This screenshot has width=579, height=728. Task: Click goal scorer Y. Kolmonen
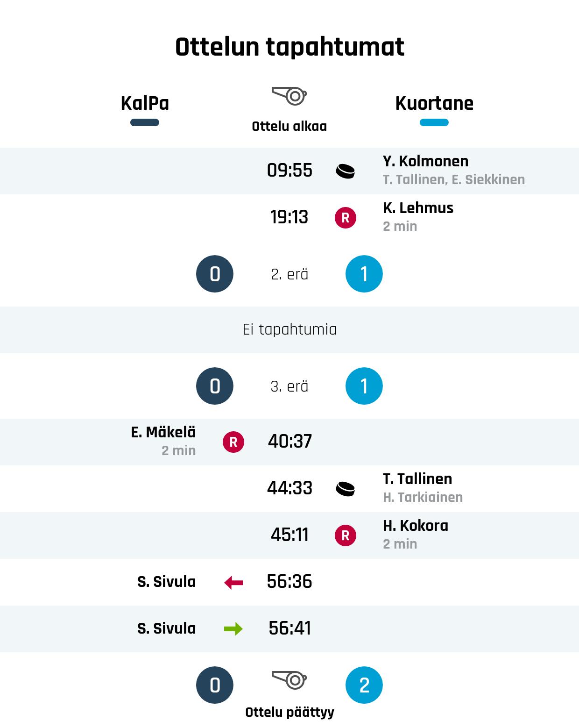coord(425,161)
